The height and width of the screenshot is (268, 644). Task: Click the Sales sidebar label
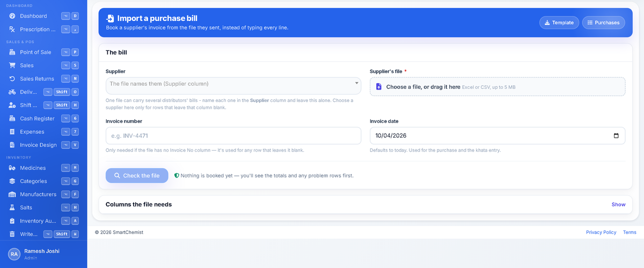[27, 65]
